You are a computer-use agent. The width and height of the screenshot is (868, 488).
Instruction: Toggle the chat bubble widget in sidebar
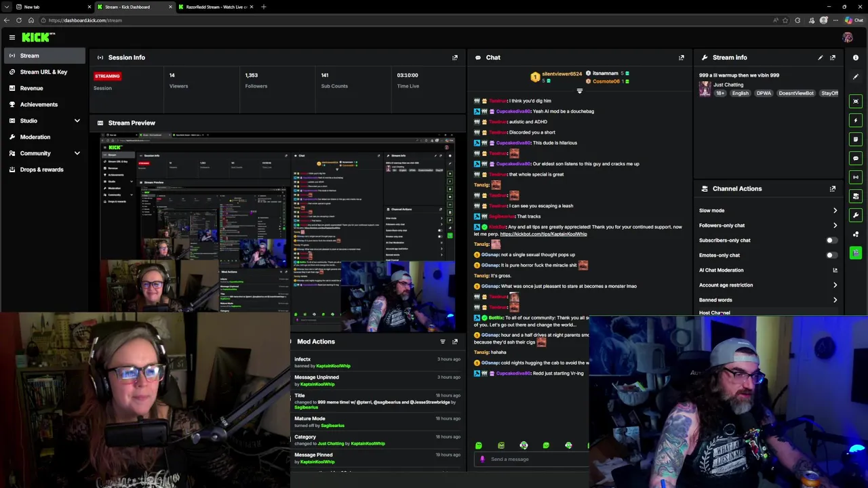[x=856, y=158]
